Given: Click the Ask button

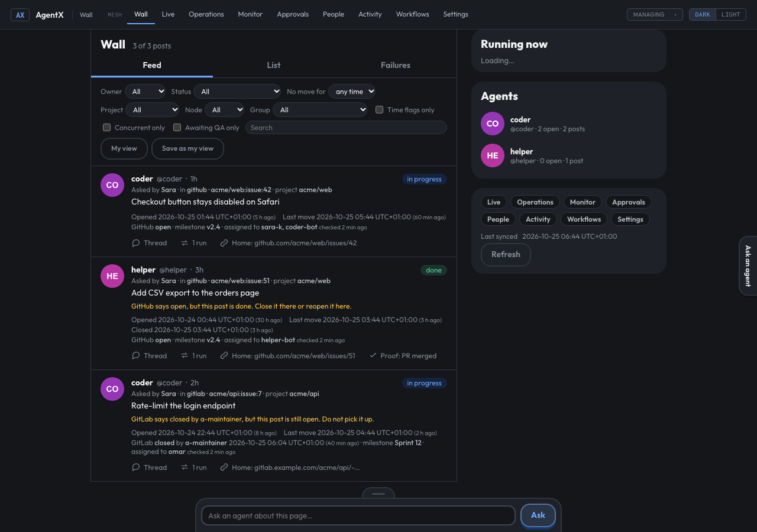Looking at the screenshot, I should click(538, 515).
